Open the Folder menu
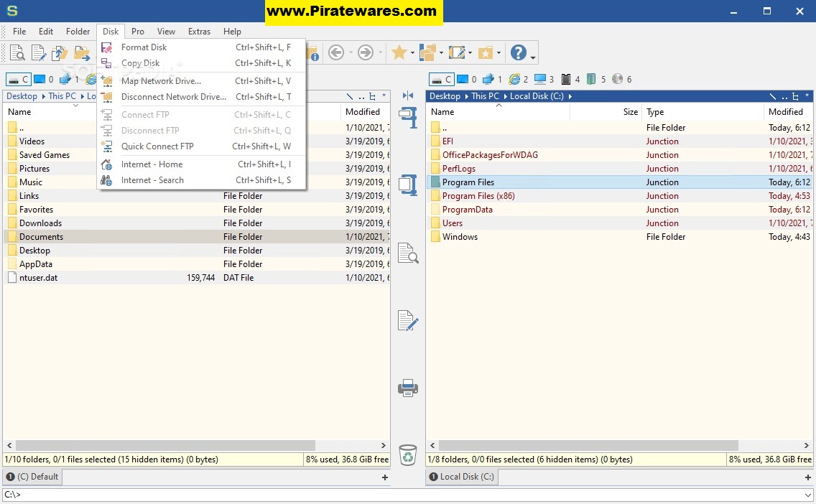 click(x=78, y=32)
